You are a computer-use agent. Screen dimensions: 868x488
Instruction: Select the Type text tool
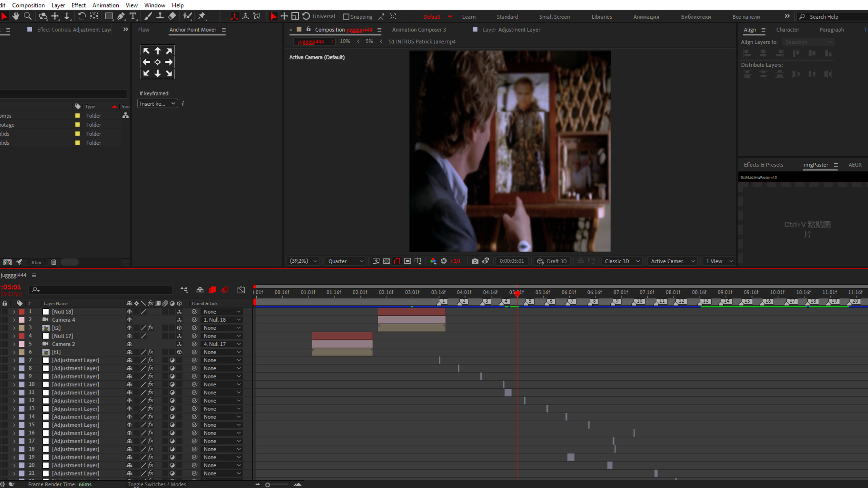coord(133,16)
